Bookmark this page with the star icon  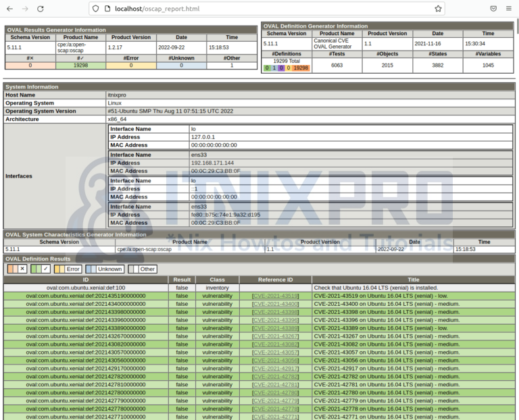pos(438,9)
